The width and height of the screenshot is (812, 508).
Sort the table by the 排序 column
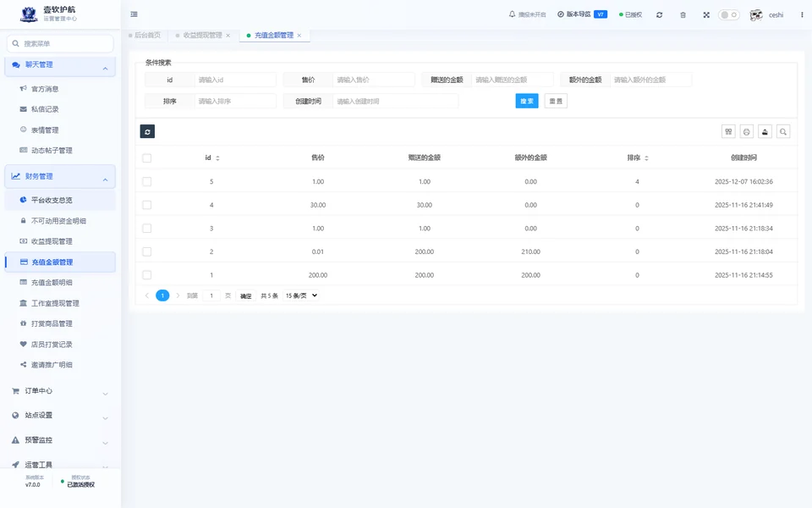[646, 158]
